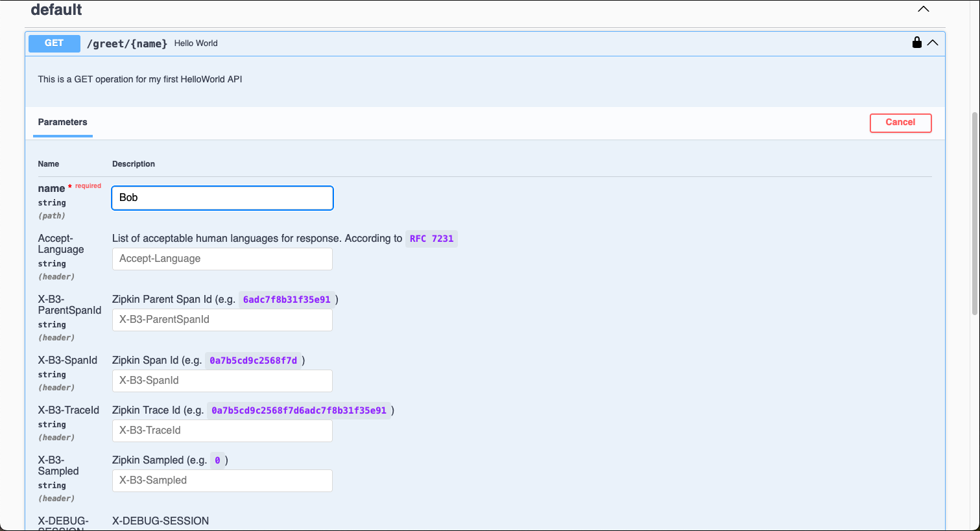The width and height of the screenshot is (980, 531).
Task: Collapse the /greet/{name} operation chevron
Action: 933,42
